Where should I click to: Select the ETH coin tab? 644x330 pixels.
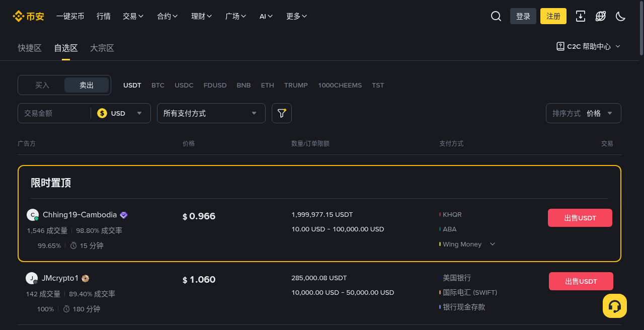coord(268,85)
